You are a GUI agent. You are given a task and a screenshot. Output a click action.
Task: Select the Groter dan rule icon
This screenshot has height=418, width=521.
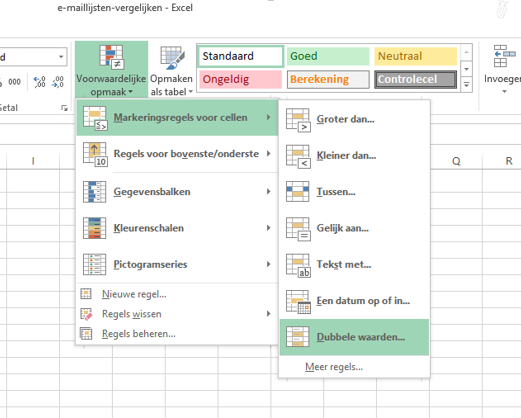click(x=298, y=120)
